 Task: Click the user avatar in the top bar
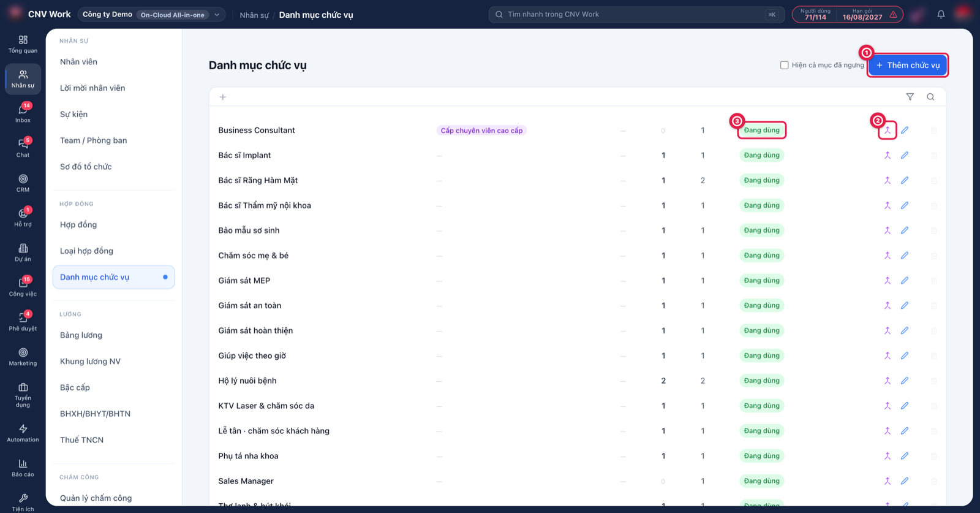tap(963, 13)
